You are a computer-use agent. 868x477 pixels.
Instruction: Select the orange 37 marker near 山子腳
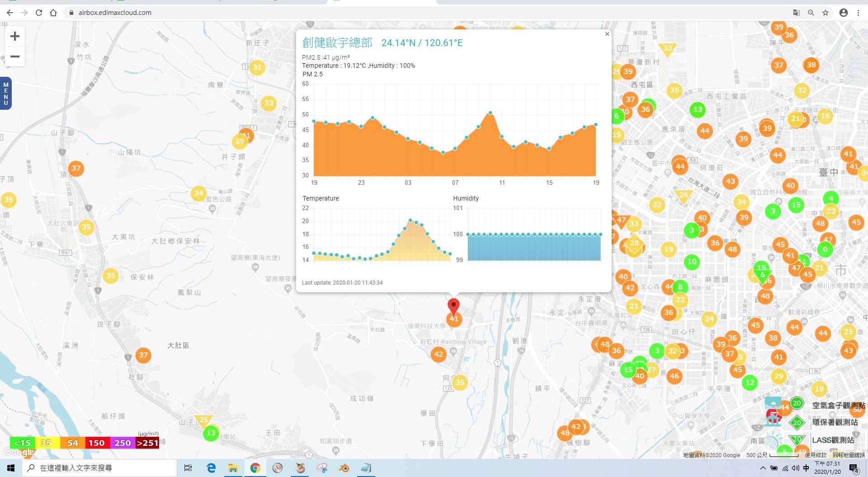[x=76, y=168]
